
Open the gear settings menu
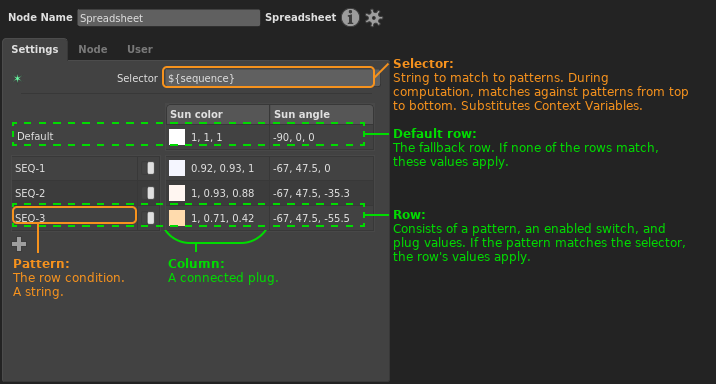[374, 18]
